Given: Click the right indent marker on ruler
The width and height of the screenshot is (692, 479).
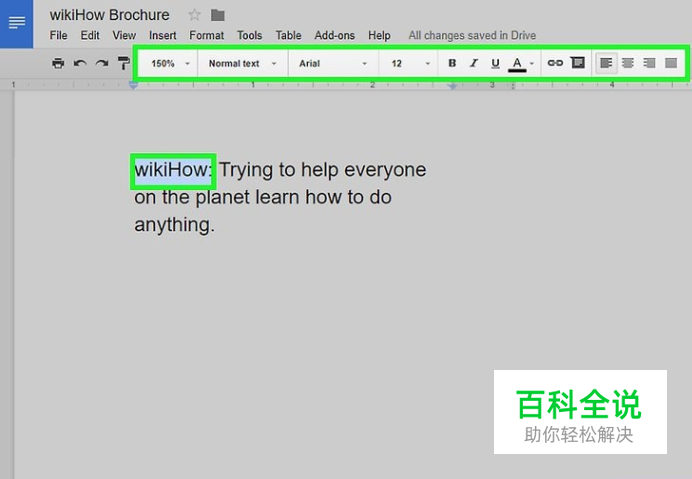Looking at the screenshot, I should pos(452,86).
